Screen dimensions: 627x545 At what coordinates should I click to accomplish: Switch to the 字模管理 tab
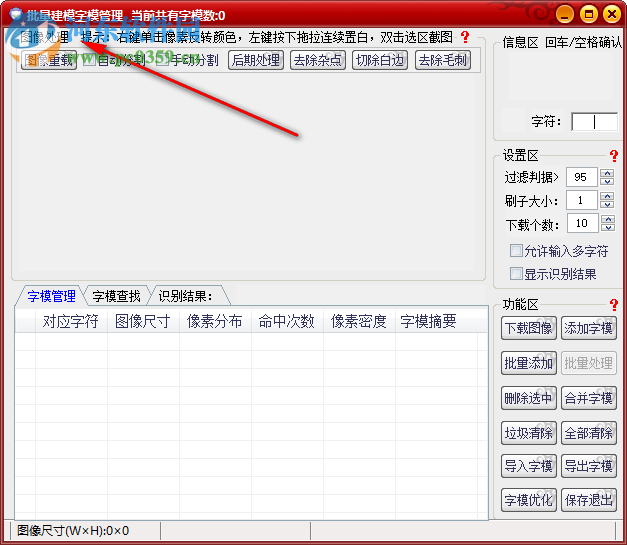(x=52, y=296)
